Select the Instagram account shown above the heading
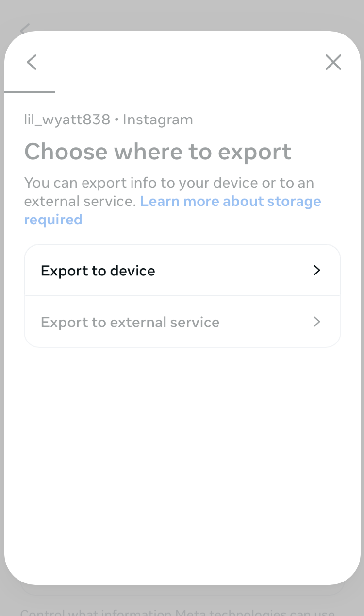The width and height of the screenshot is (364, 616). coord(109,120)
